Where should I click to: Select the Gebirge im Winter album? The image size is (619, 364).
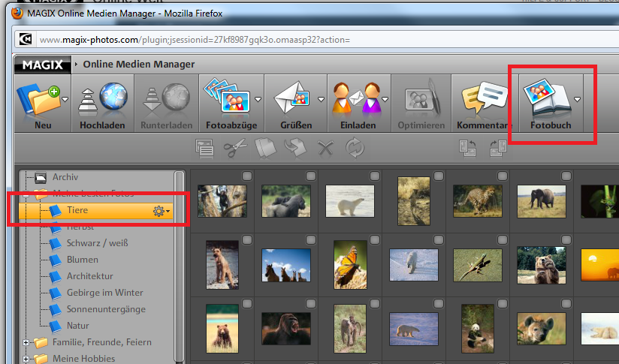click(x=104, y=293)
